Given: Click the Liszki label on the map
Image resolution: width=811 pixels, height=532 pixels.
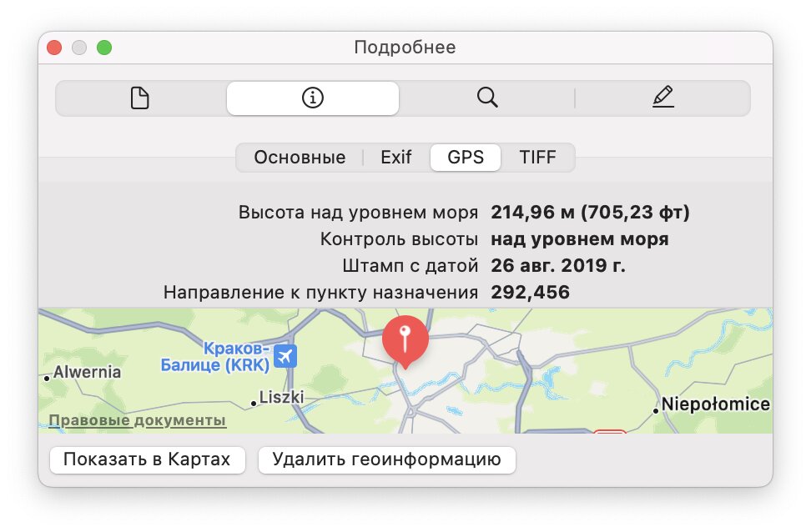Looking at the screenshot, I should pyautogui.click(x=281, y=397).
